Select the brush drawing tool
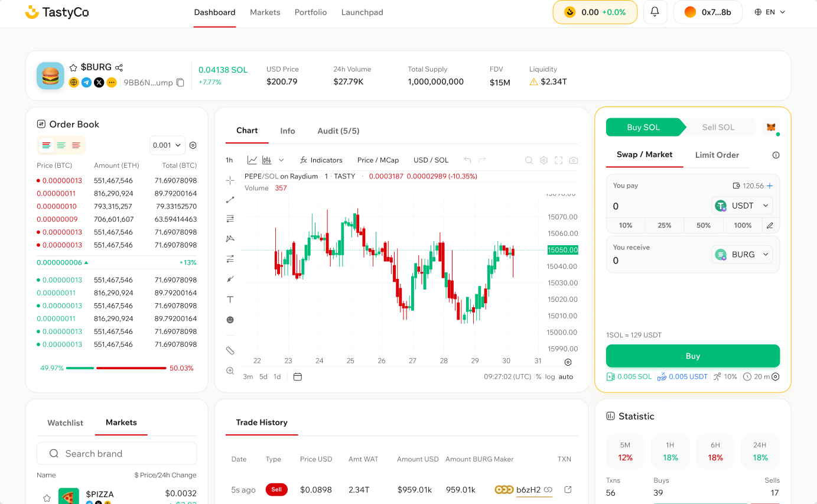The image size is (817, 504). pyautogui.click(x=230, y=279)
